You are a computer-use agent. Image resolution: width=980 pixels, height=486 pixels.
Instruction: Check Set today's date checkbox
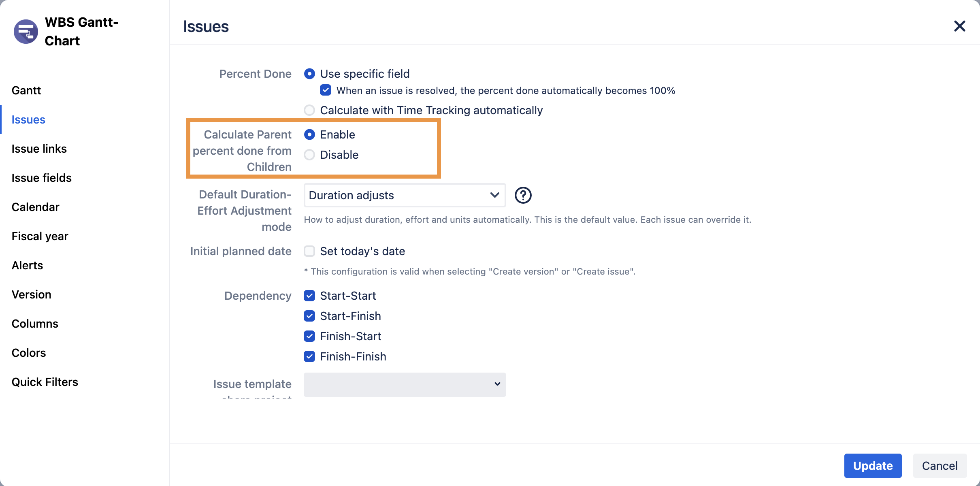309,251
